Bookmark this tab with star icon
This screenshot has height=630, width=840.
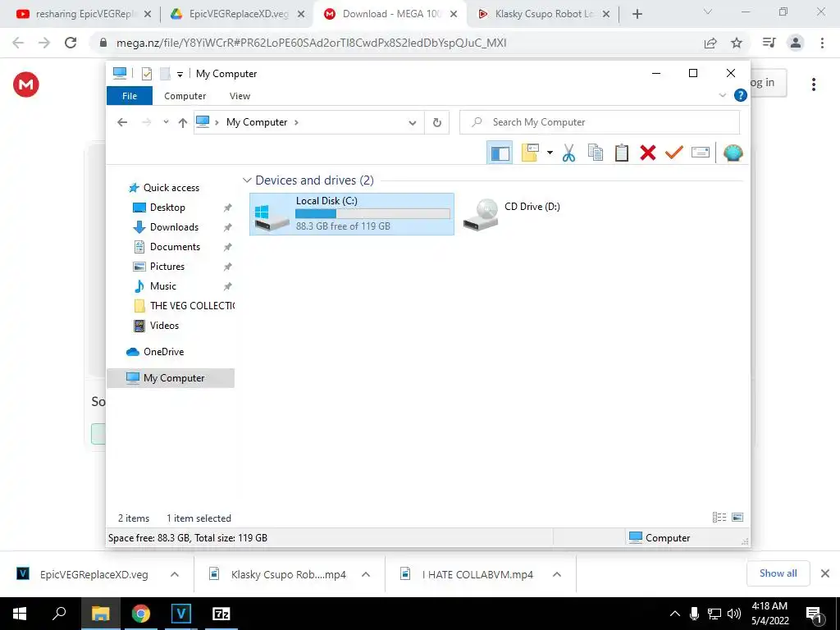coord(737,43)
